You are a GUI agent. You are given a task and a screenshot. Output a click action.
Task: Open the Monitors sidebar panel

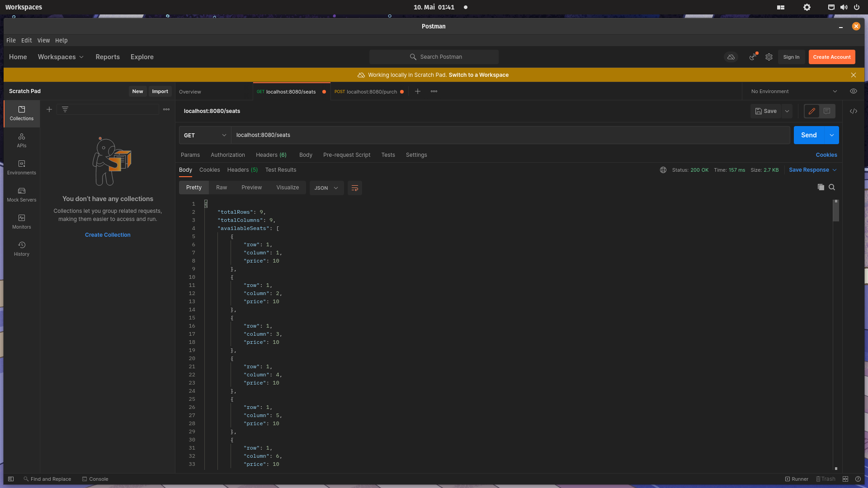[22, 221]
